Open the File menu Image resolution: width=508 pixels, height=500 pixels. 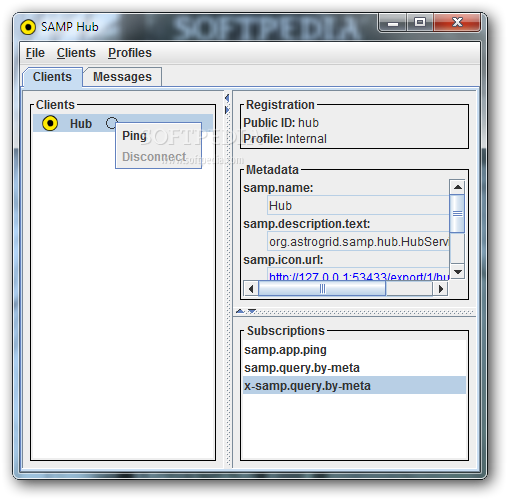pyautogui.click(x=35, y=53)
